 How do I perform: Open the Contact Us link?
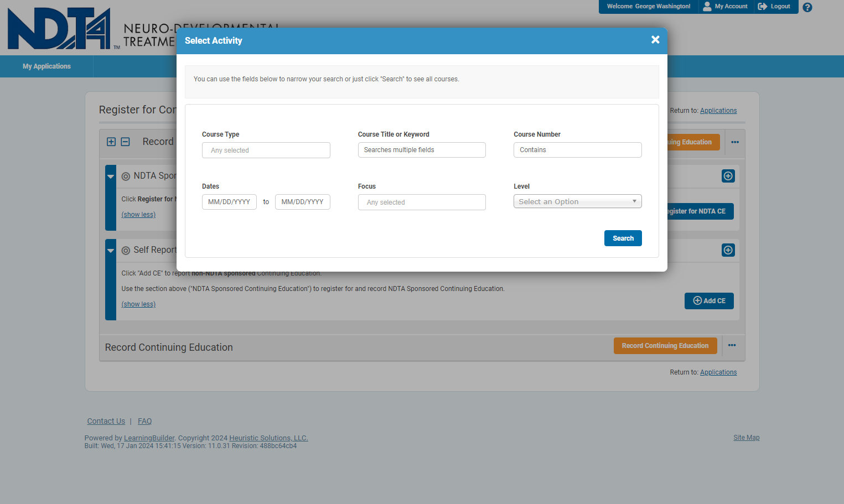point(106,421)
